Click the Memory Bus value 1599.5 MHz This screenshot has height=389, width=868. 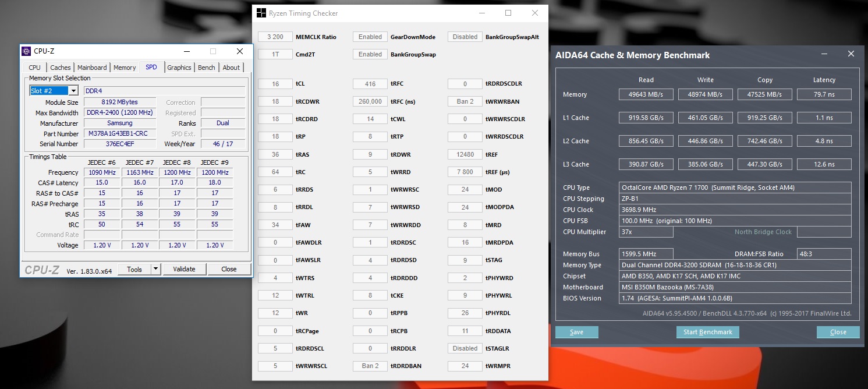(646, 254)
